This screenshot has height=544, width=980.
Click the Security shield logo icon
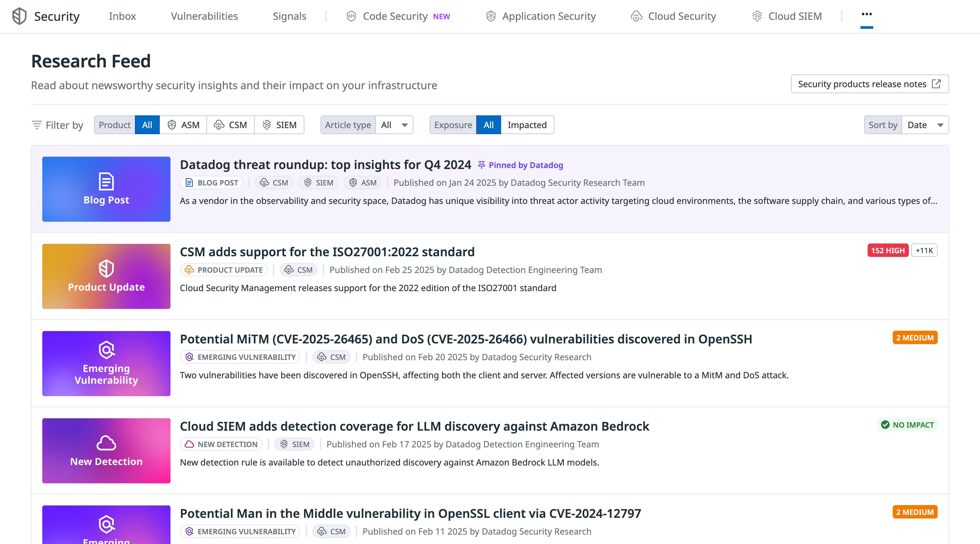point(19,16)
